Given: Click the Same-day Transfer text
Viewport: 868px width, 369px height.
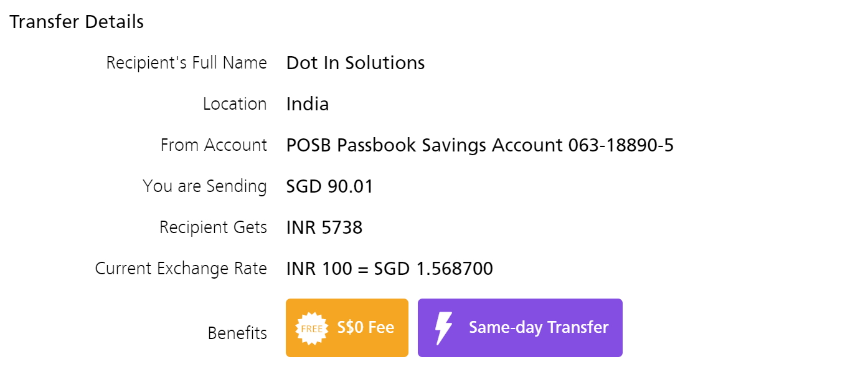Looking at the screenshot, I should (x=539, y=328).
